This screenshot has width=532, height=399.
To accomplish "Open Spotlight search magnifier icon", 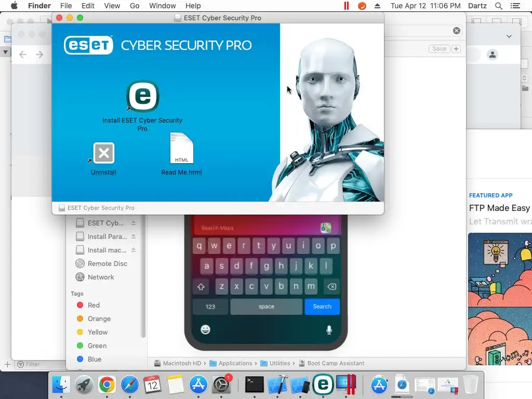I will tap(498, 6).
